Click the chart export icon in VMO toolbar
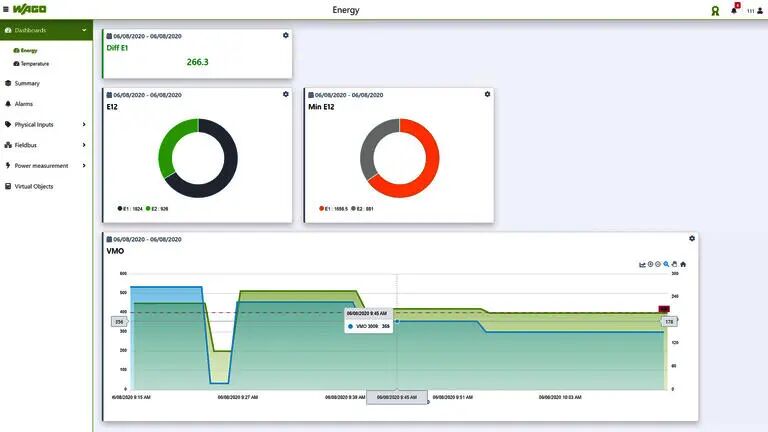768x432 pixels. coord(642,264)
